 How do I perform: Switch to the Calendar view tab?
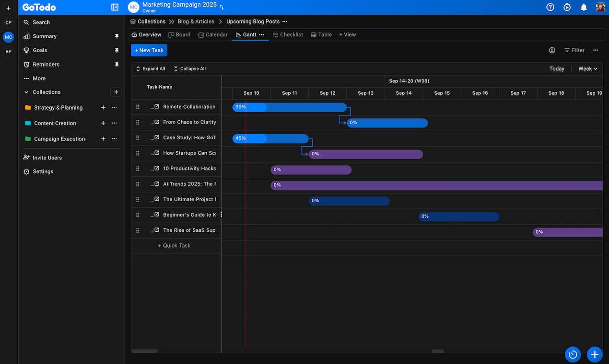click(x=213, y=35)
